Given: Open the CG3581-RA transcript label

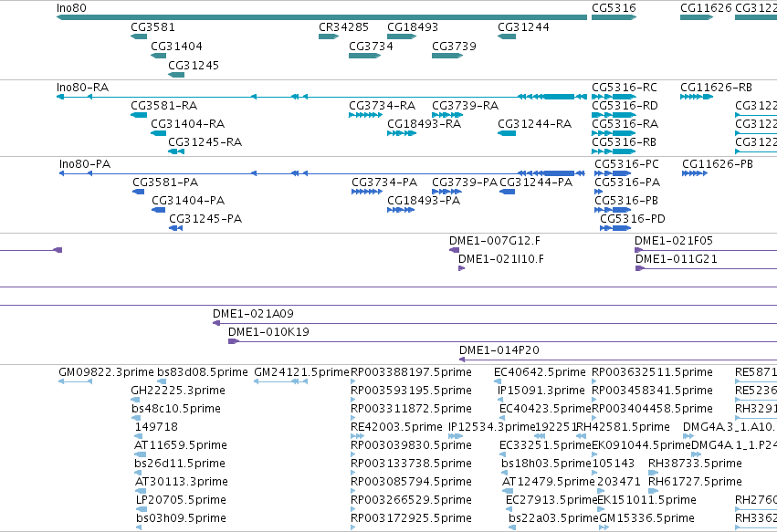Looking at the screenshot, I should (x=164, y=106).
